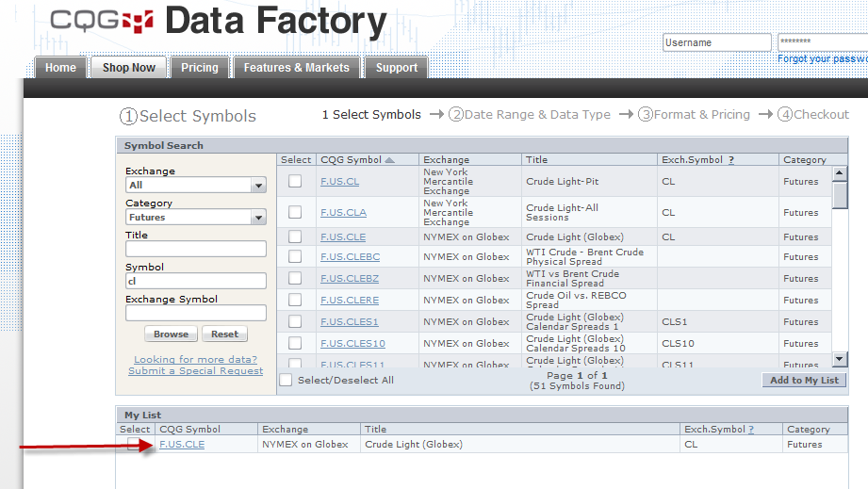The height and width of the screenshot is (489, 868).
Task: Click the Username input field
Action: coord(717,42)
